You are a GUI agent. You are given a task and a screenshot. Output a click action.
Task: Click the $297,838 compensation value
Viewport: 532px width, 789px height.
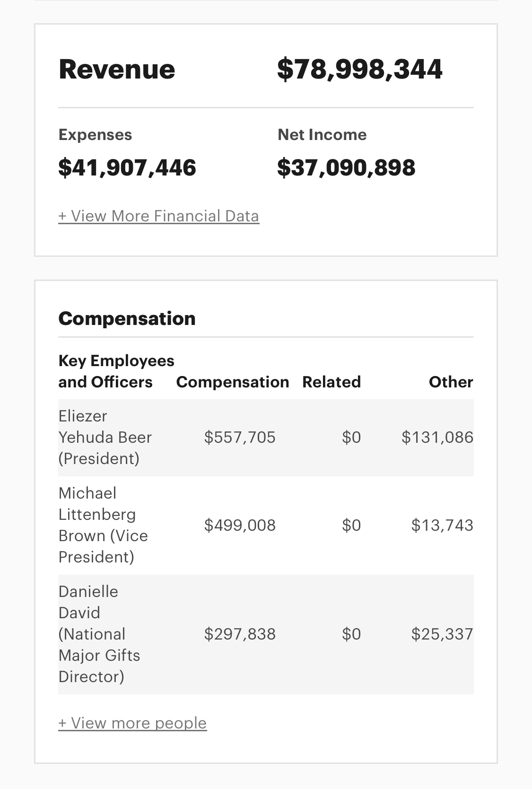[x=240, y=634]
